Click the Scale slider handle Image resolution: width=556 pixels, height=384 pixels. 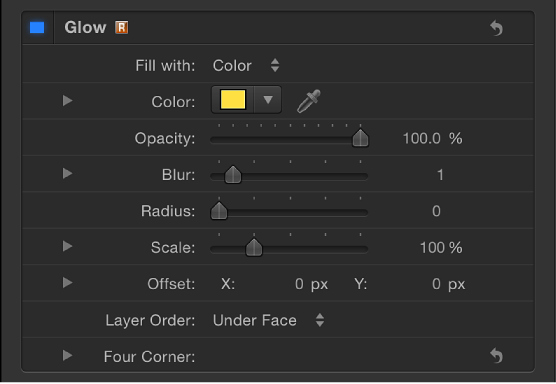click(x=254, y=247)
